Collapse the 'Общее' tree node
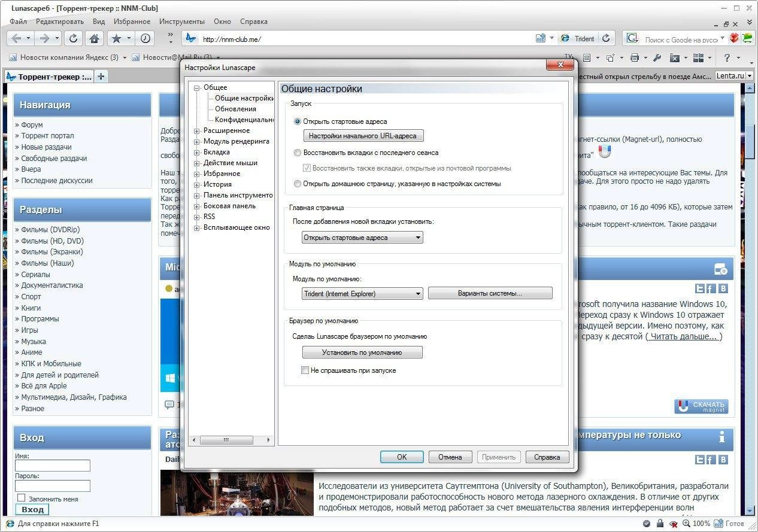 point(196,87)
